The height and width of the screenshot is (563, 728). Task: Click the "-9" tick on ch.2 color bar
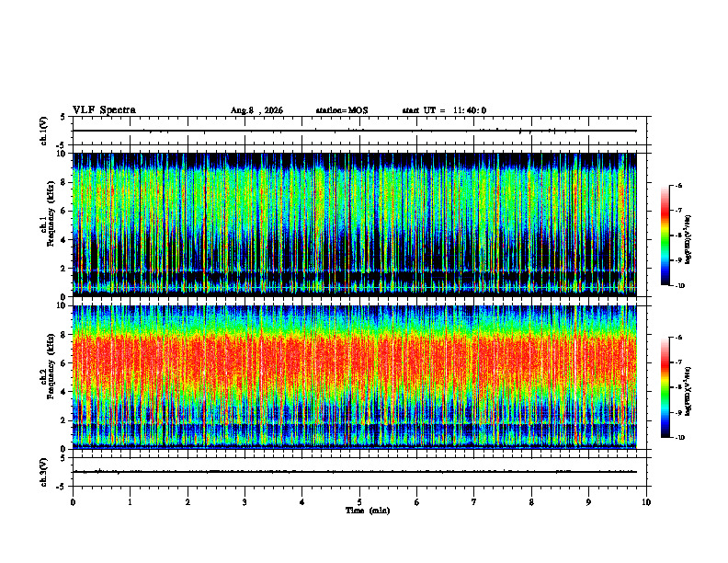(x=678, y=412)
